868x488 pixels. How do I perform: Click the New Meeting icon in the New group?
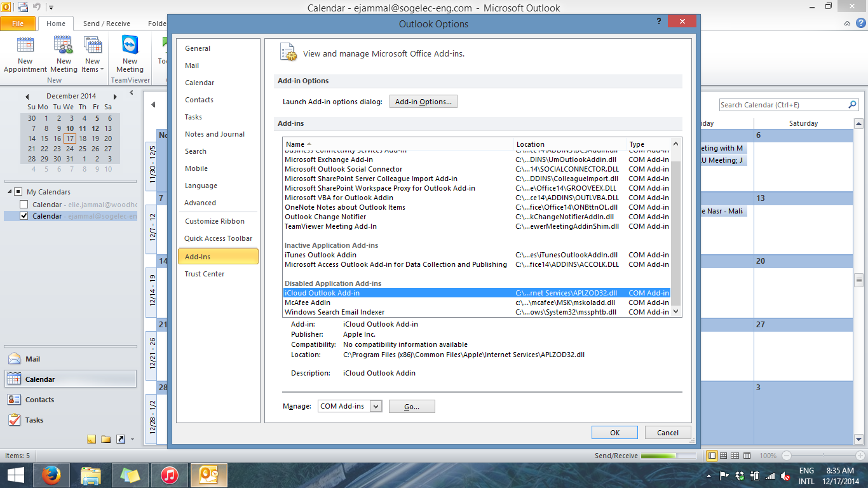pyautogui.click(x=64, y=46)
